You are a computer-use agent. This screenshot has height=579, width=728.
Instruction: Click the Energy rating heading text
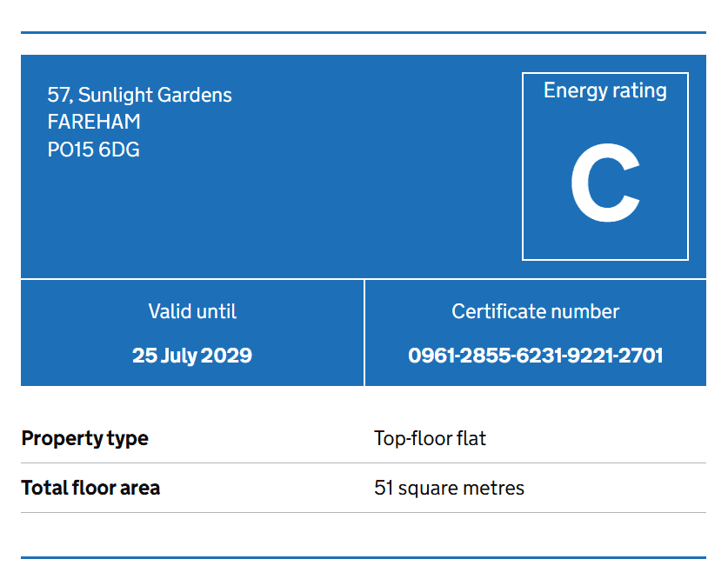tap(605, 91)
